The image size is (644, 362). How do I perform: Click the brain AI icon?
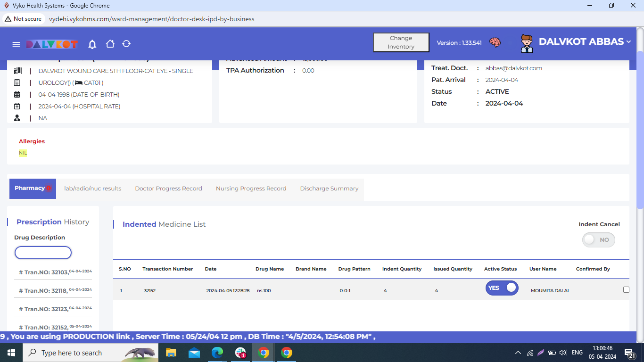(495, 42)
